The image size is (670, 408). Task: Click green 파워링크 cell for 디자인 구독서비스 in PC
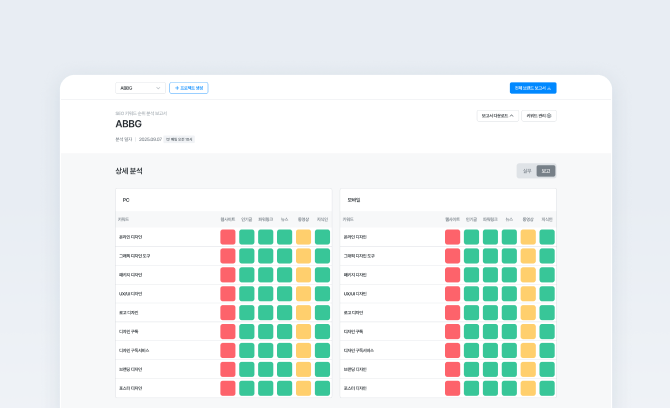(265, 350)
